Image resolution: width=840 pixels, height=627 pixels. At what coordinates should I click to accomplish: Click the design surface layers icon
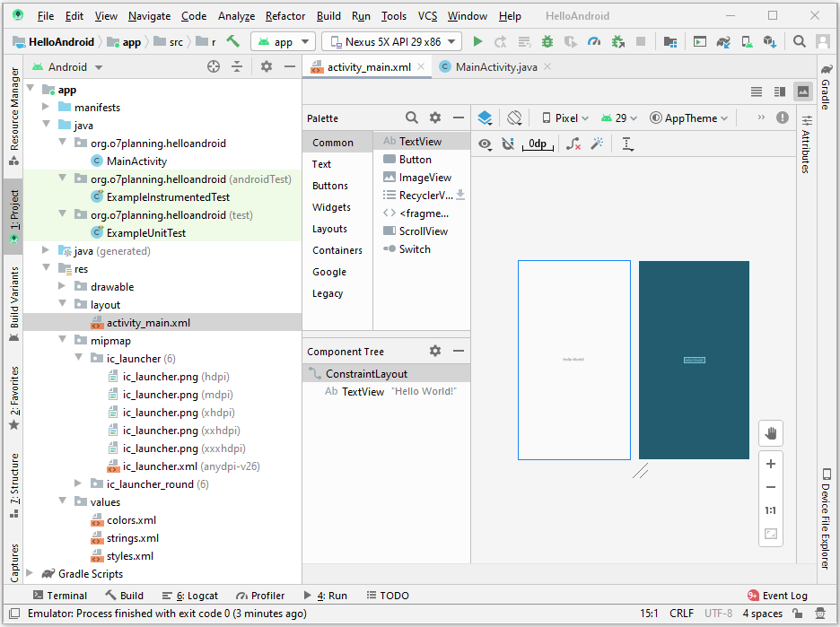pos(485,118)
